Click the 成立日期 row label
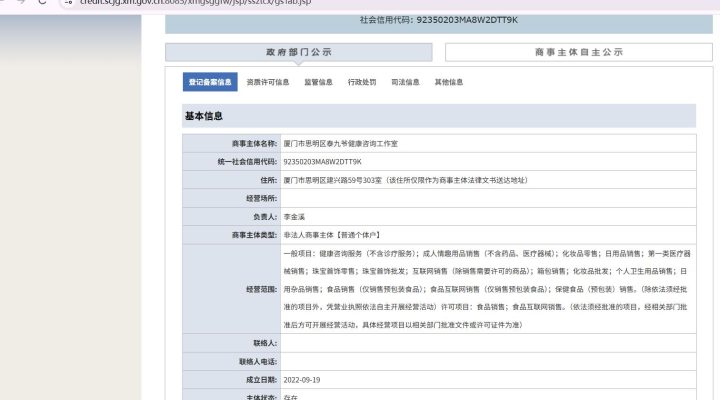The width and height of the screenshot is (720, 400). pos(262,380)
